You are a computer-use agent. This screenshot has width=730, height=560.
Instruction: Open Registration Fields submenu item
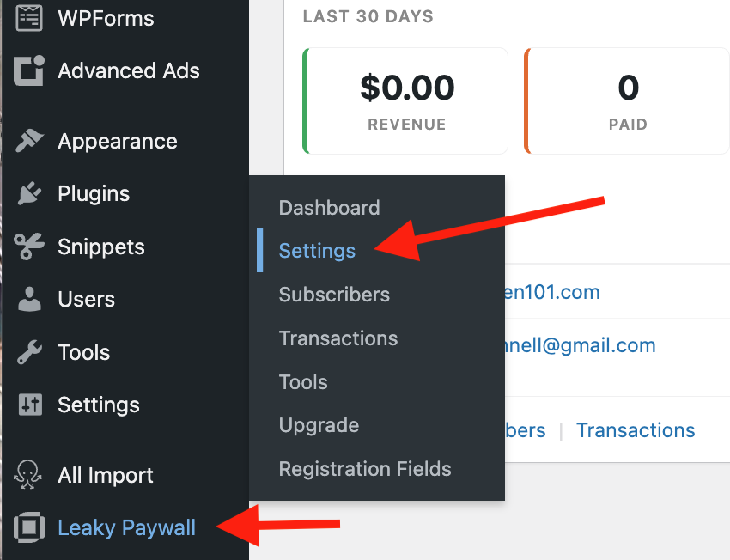point(365,469)
